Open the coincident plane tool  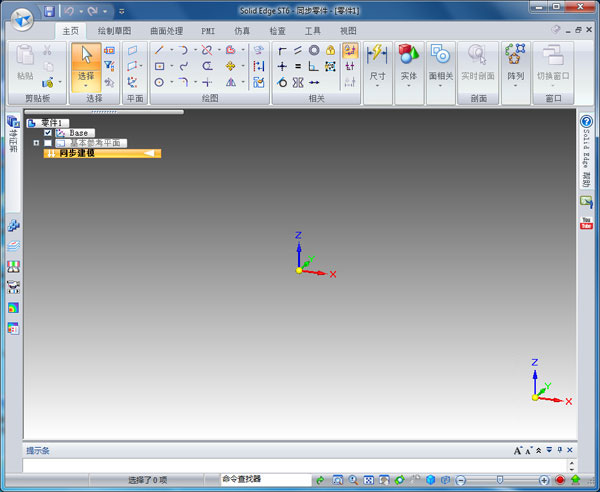(x=132, y=50)
